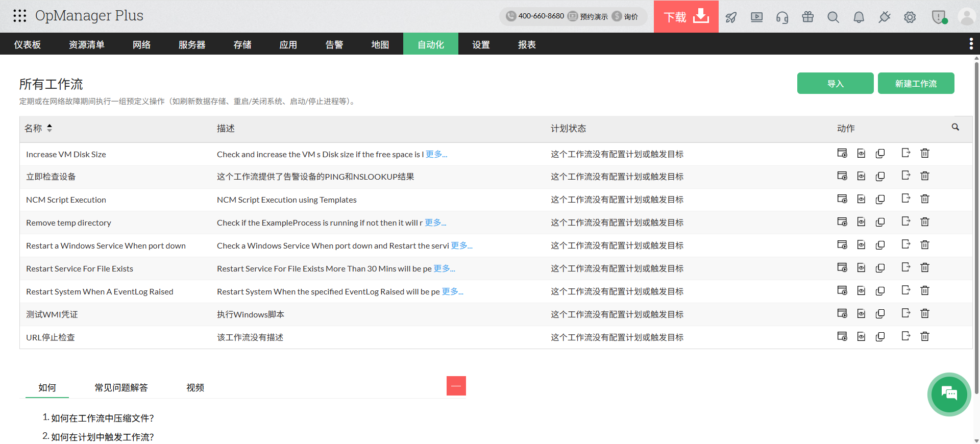Image resolution: width=980 pixels, height=444 pixels.
Task: Open the alarm bell notifications
Action: [x=859, y=17]
